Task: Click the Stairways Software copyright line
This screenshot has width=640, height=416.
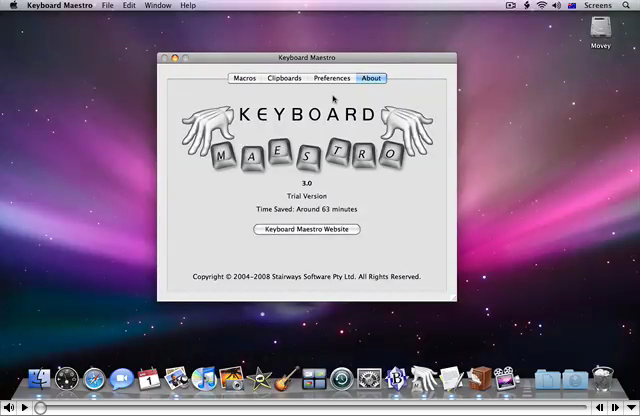Action: pyautogui.click(x=307, y=276)
